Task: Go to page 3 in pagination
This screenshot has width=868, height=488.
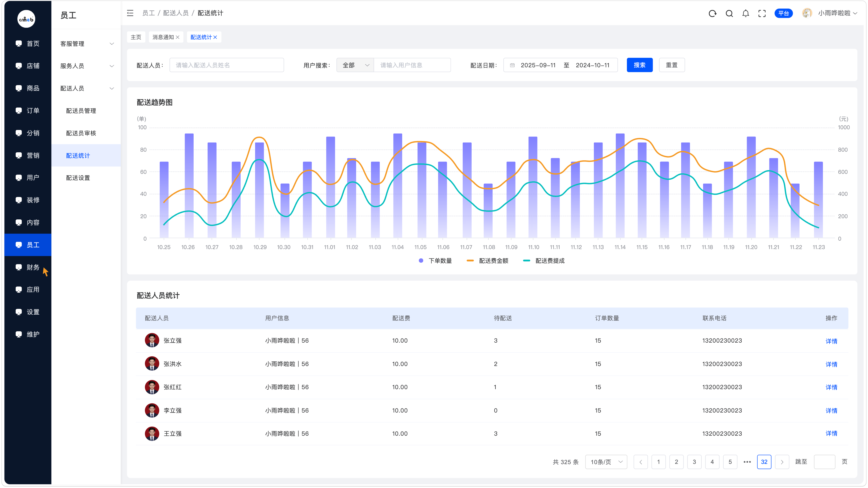Action: click(694, 462)
